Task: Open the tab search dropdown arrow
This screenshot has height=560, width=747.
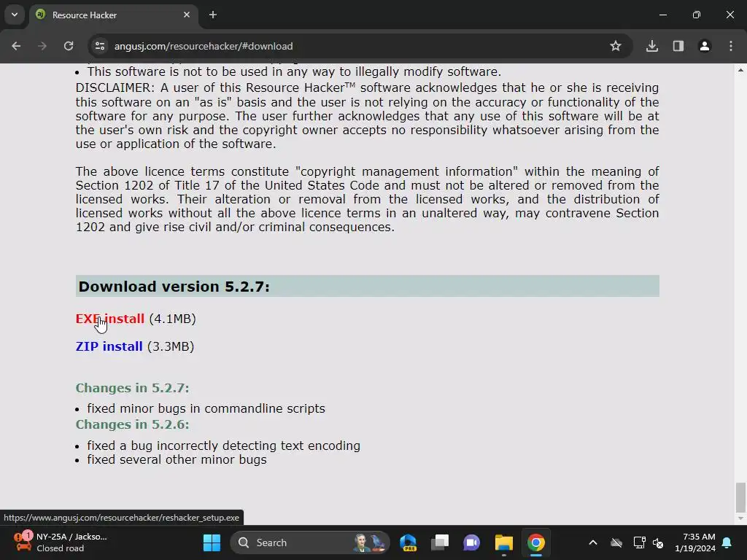Action: click(15, 15)
